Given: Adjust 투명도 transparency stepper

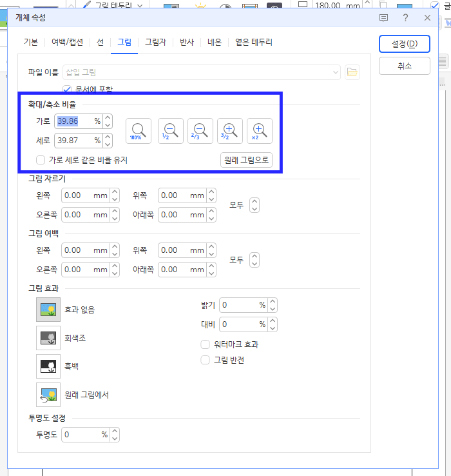Looking at the screenshot, I should coord(115,435).
